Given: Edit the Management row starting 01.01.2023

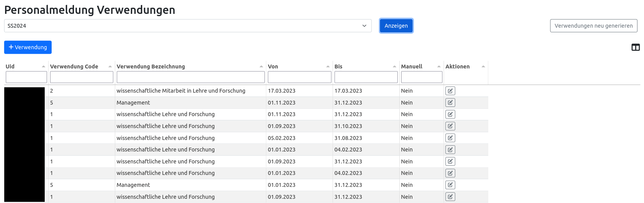Looking at the screenshot, I should [450, 185].
